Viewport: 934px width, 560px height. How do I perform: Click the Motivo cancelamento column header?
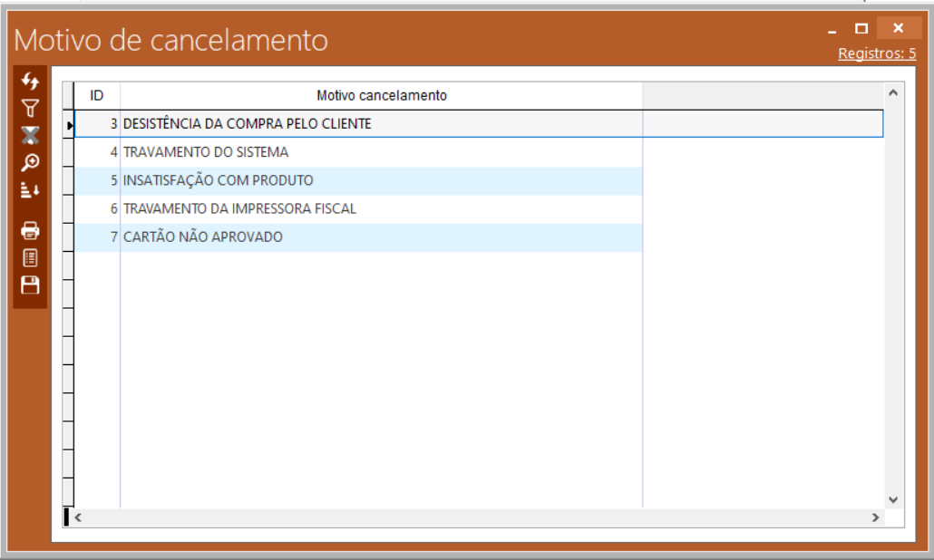point(381,95)
